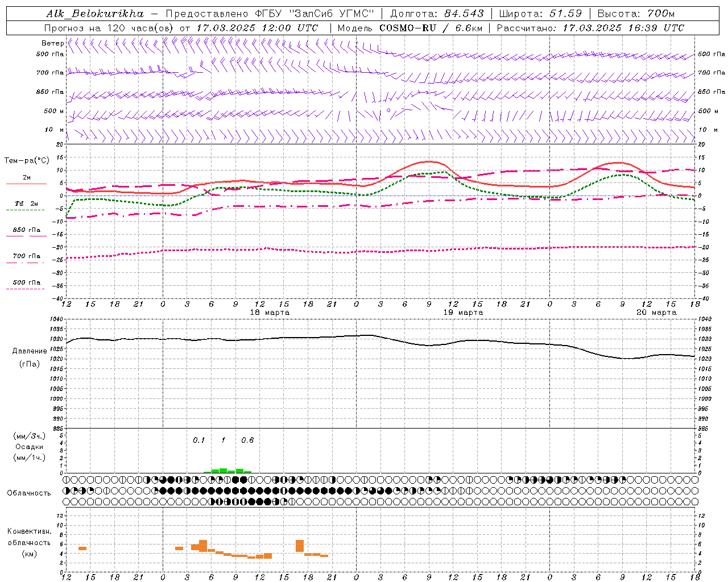Screen dimensions: 728x582
Task: Click the Облачность cloud cover row label
Action: pos(29,493)
